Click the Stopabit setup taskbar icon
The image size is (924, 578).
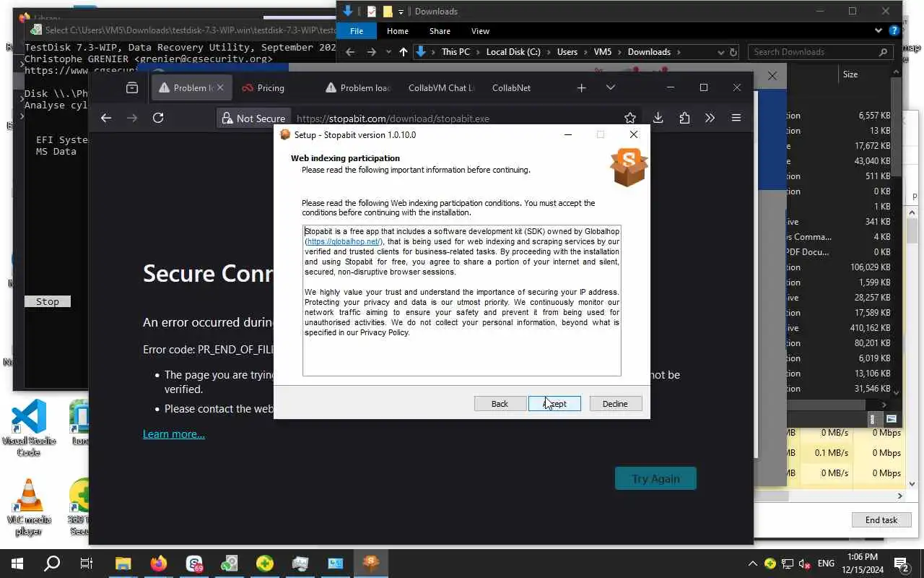(x=371, y=564)
